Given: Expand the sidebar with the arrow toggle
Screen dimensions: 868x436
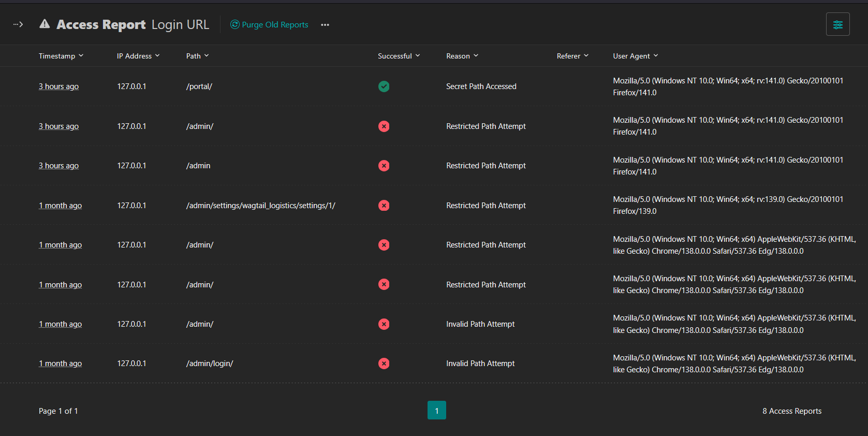Looking at the screenshot, I should (18, 24).
